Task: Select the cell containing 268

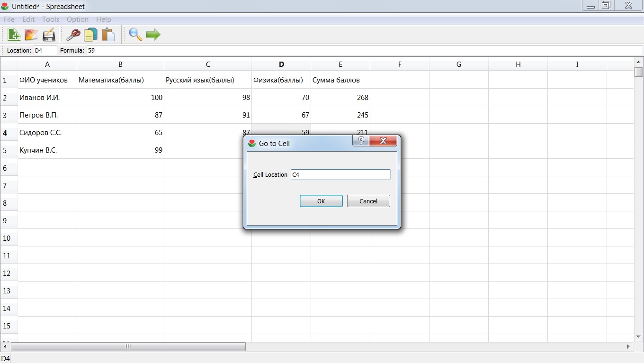Action: [340, 98]
